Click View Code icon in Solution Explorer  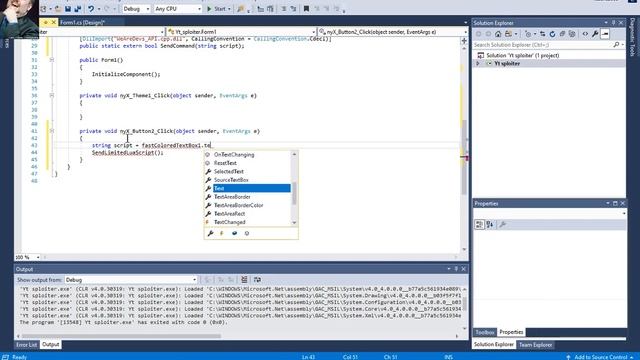click(x=585, y=34)
